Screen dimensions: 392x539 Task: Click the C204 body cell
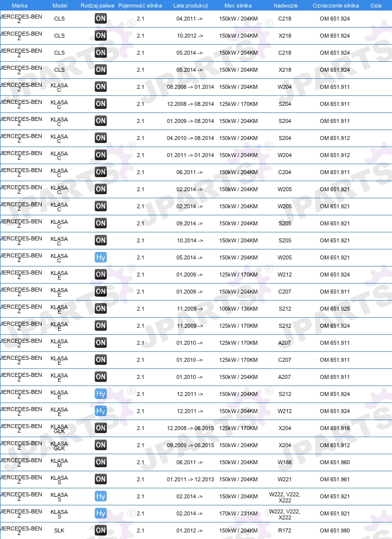(285, 172)
